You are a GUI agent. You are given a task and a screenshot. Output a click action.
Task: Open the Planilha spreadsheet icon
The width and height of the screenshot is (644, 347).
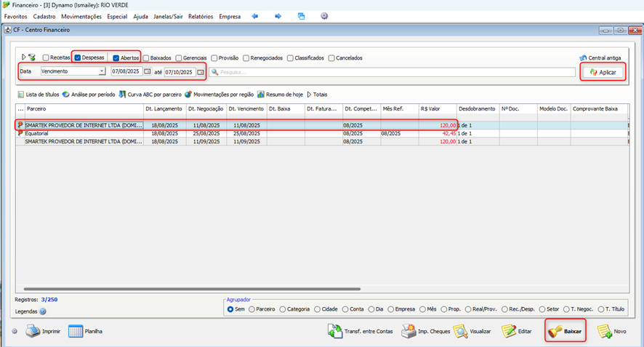(76, 332)
